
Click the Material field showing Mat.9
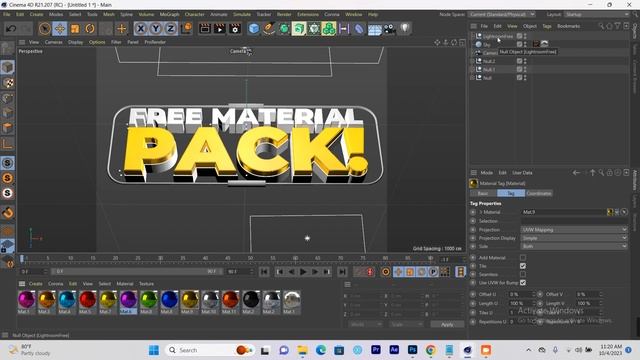coord(564,212)
